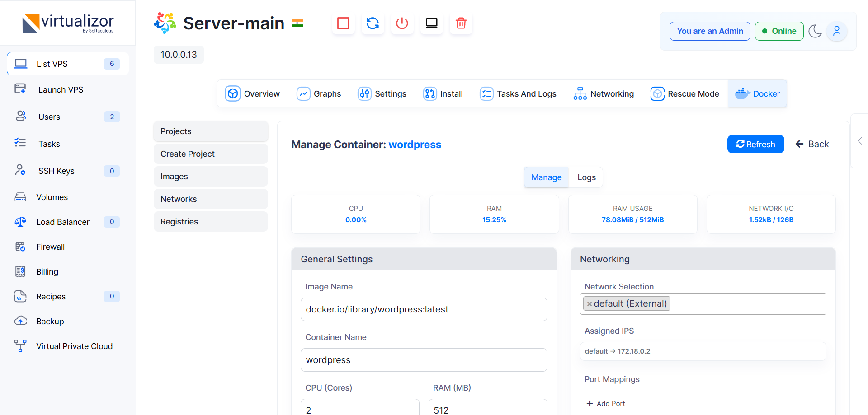
Task: Select the container Manage tab
Action: click(x=547, y=177)
